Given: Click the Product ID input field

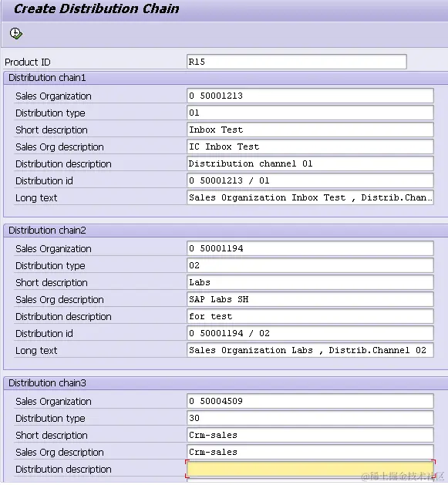Looking at the screenshot, I should click(296, 62).
